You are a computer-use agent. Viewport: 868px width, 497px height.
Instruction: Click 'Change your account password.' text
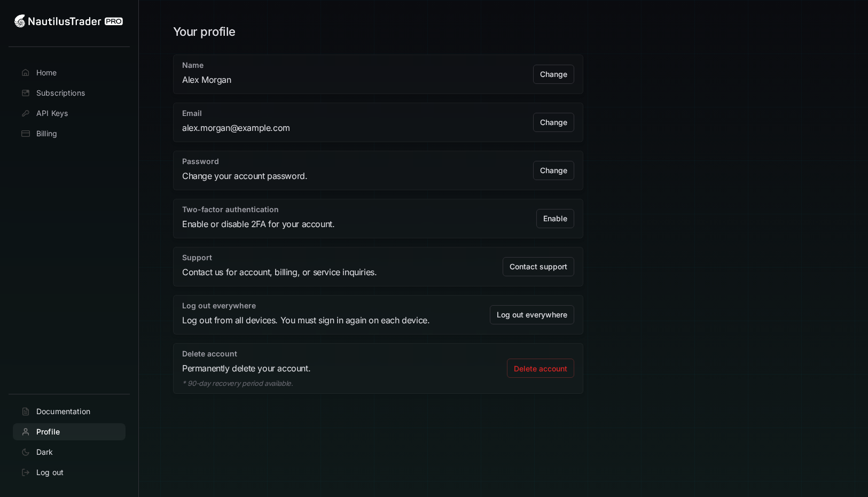[x=245, y=176]
